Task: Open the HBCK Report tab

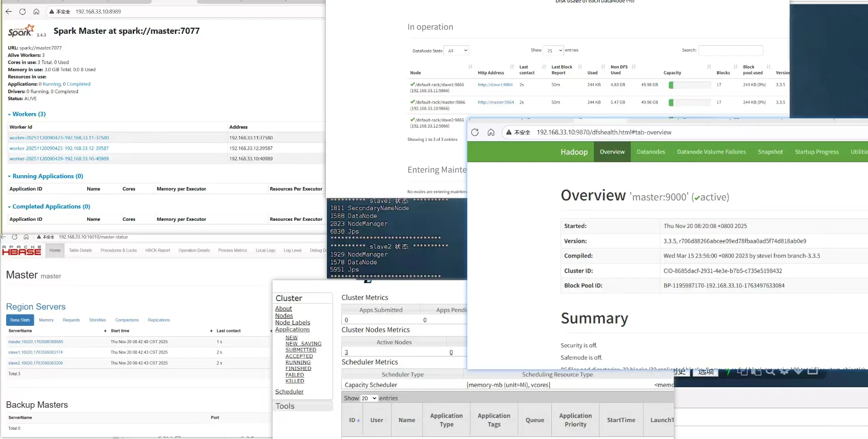Action: tap(157, 250)
